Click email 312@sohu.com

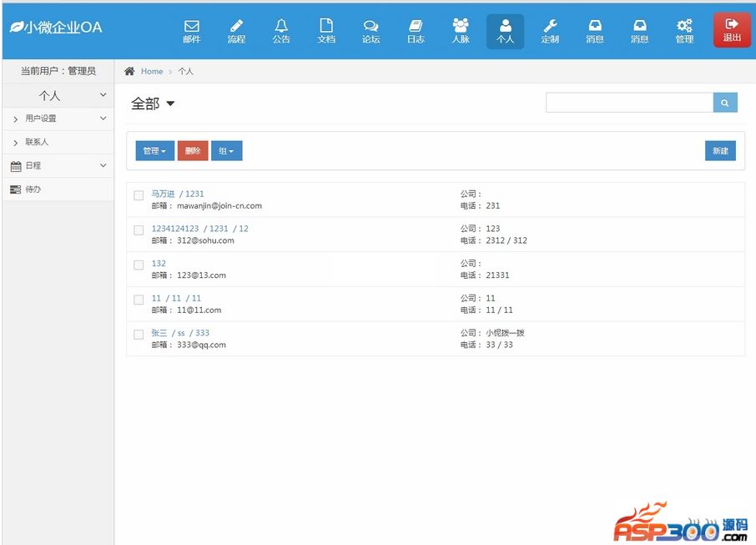[x=205, y=240]
